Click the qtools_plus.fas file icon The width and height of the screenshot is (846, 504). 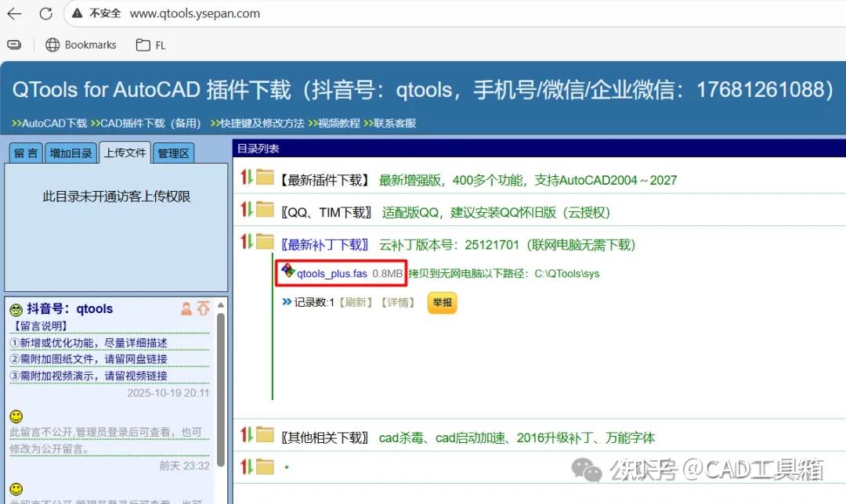point(288,271)
